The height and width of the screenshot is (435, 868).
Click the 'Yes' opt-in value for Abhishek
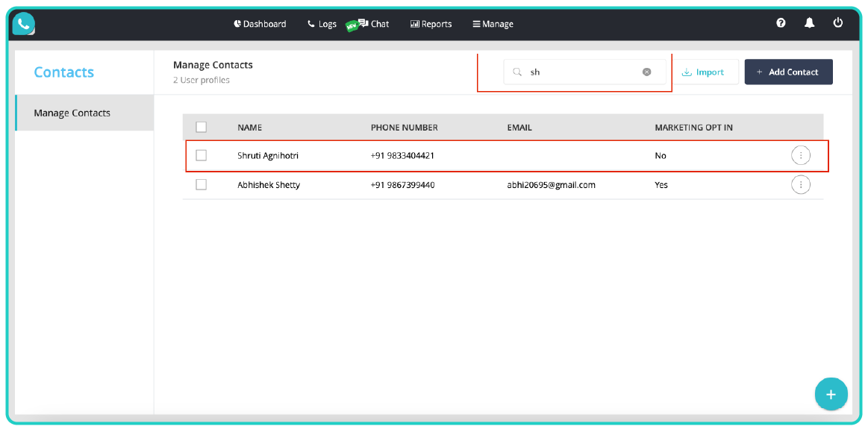[x=661, y=185]
